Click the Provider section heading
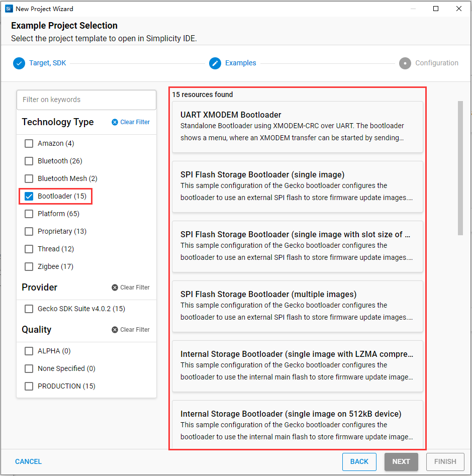The image size is (472, 476). tap(40, 287)
